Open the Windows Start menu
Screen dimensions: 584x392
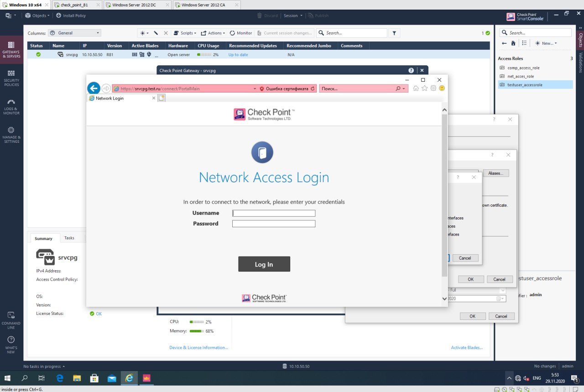[x=8, y=378]
